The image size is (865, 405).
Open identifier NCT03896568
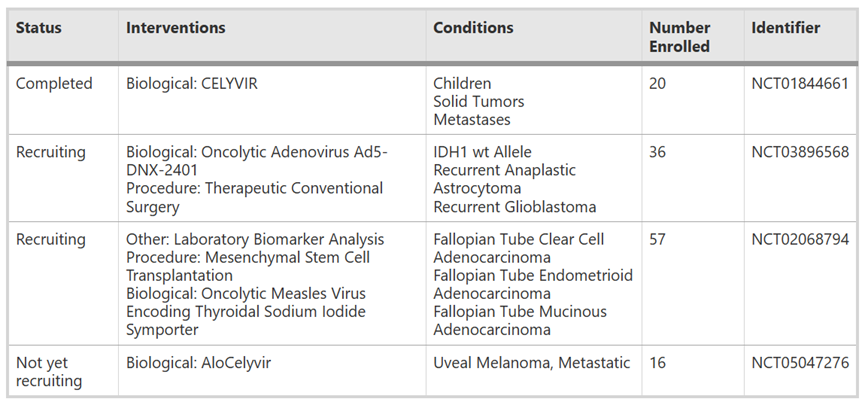click(800, 152)
